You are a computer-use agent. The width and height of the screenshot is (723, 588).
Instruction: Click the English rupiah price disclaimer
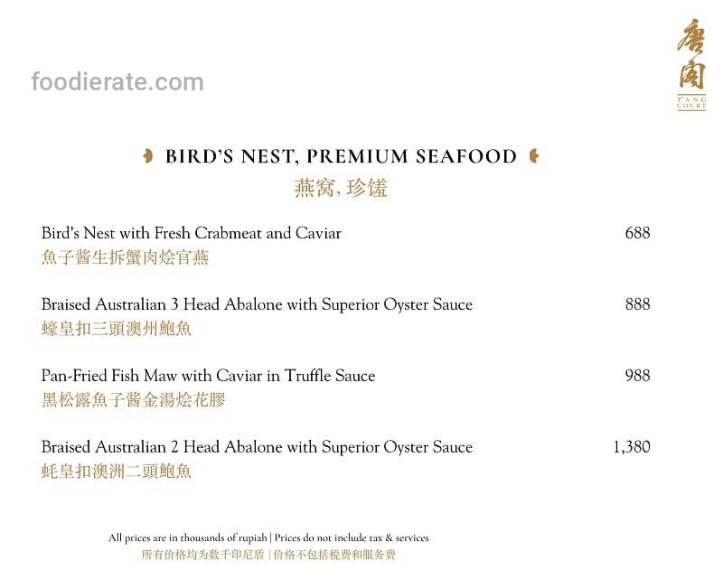[268, 538]
